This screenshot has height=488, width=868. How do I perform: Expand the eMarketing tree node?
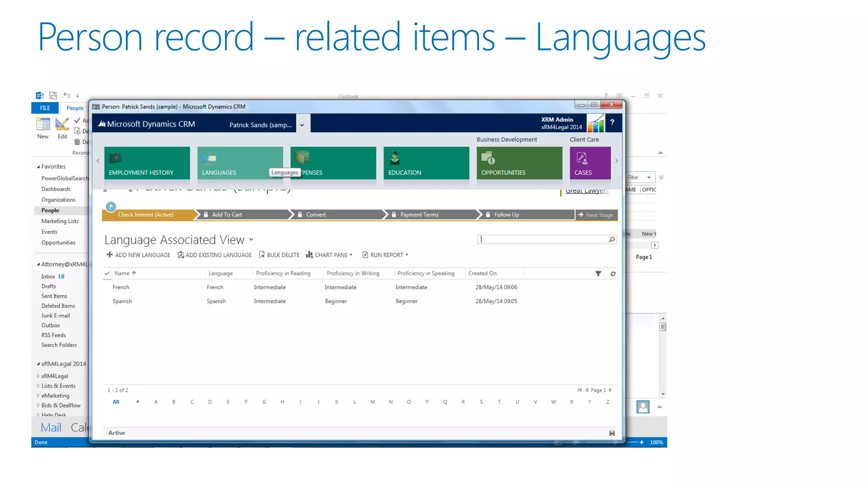38,396
